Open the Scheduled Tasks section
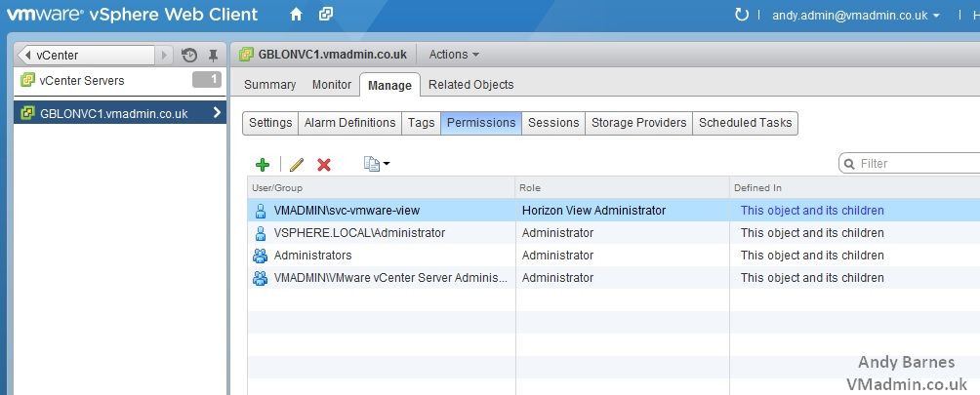This screenshot has width=980, height=395. [x=745, y=123]
